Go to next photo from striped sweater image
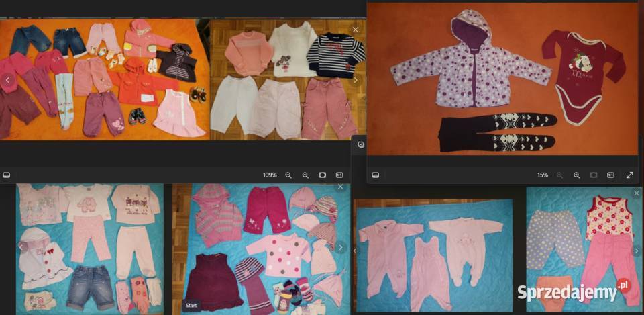 click(356, 80)
